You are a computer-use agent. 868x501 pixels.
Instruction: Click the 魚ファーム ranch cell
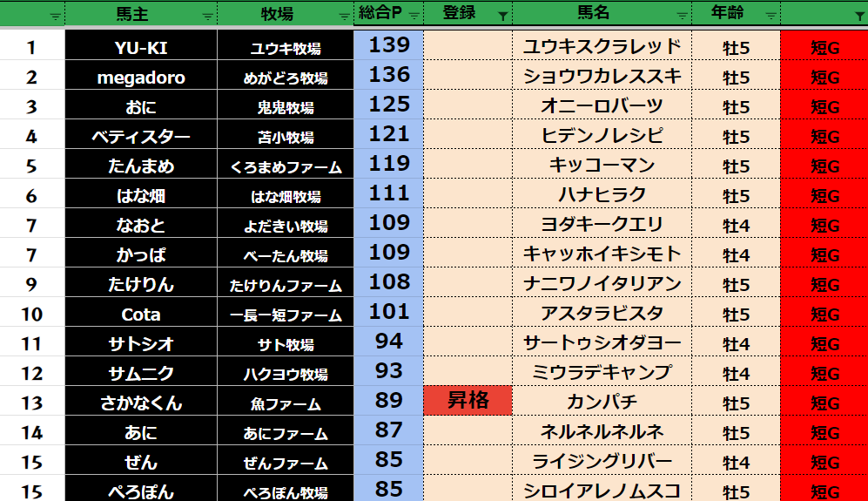[x=286, y=403]
